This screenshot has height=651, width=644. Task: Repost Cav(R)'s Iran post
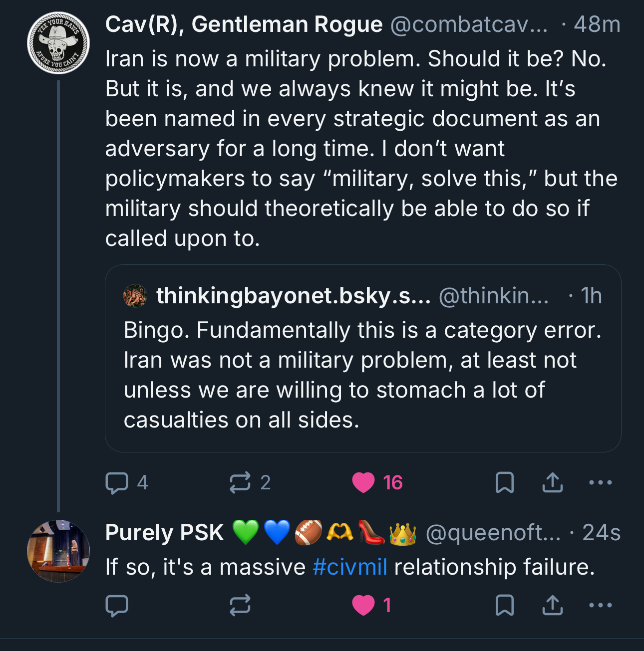click(x=240, y=483)
